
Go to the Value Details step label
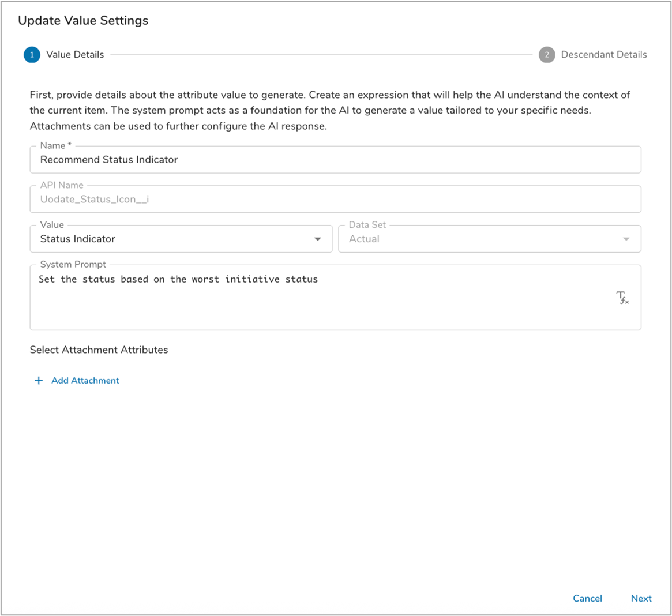point(75,55)
